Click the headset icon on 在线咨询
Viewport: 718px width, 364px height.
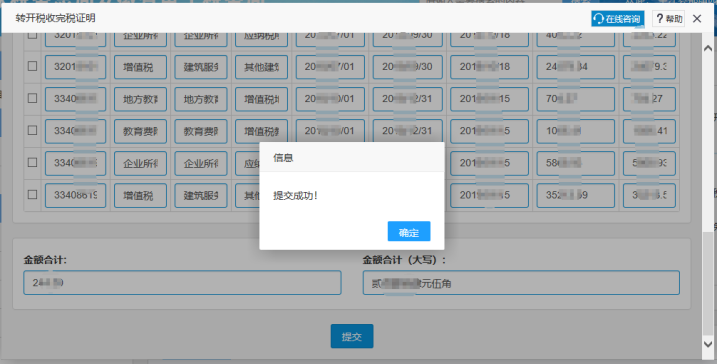pyautogui.click(x=598, y=19)
